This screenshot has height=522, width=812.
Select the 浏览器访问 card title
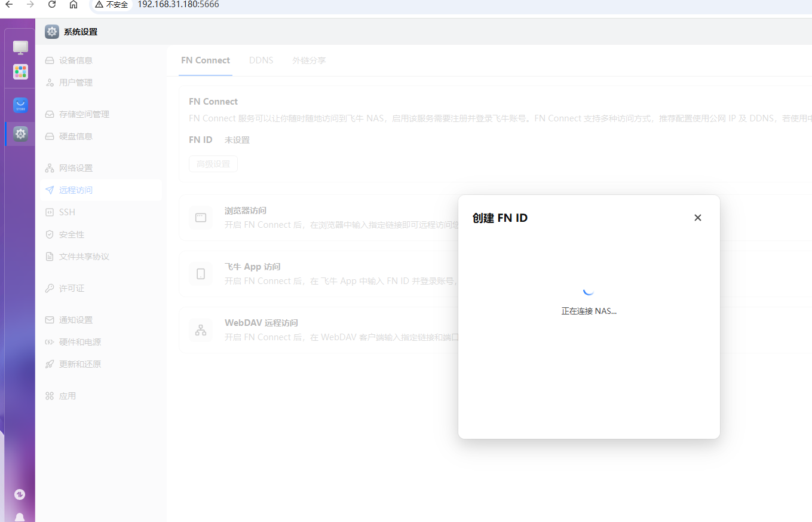point(246,210)
